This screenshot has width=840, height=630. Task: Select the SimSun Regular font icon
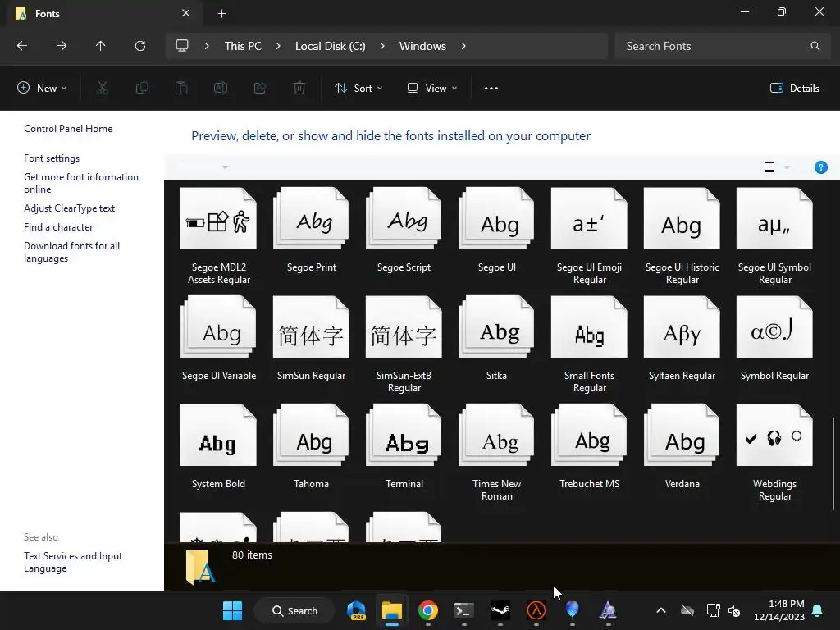point(311,326)
